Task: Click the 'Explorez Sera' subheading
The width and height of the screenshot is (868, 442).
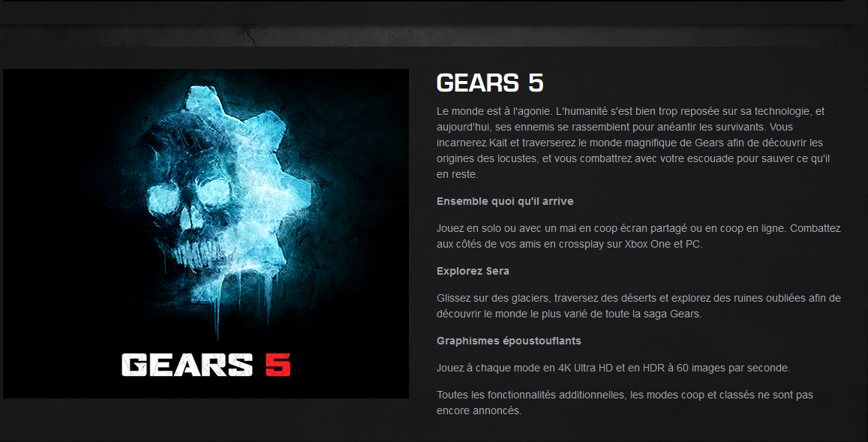Action: (473, 271)
